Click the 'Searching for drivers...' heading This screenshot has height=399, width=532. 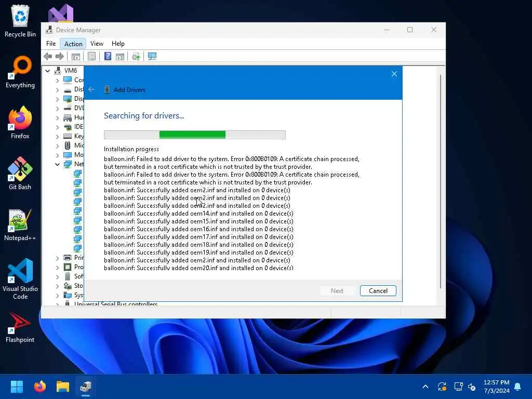(144, 116)
